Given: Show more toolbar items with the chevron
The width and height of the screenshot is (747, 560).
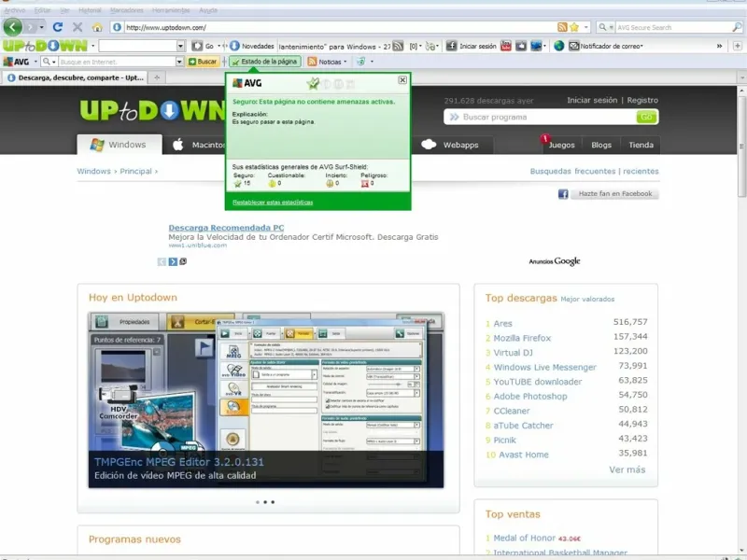Looking at the screenshot, I should point(719,46).
